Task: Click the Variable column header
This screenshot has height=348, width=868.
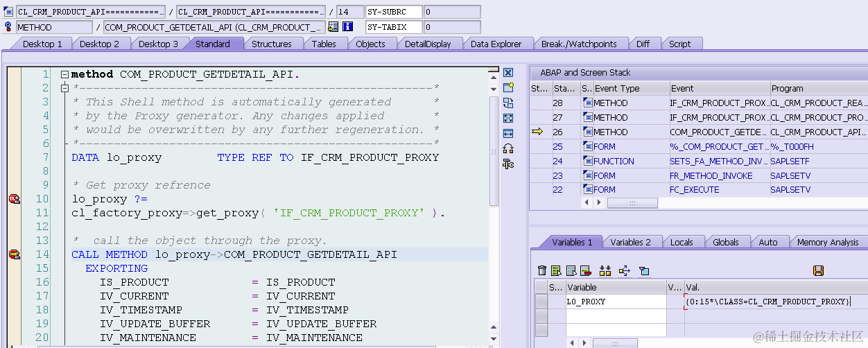Action: tap(616, 287)
